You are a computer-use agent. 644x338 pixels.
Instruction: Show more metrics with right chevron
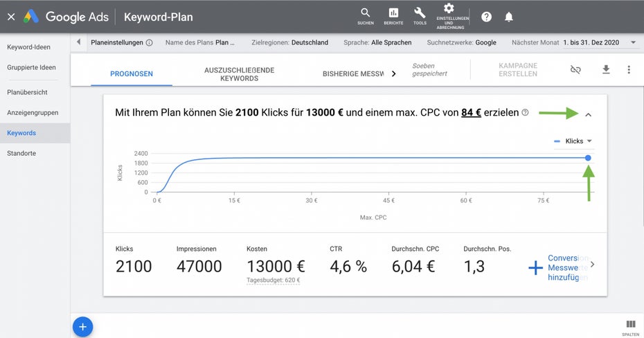(592, 265)
